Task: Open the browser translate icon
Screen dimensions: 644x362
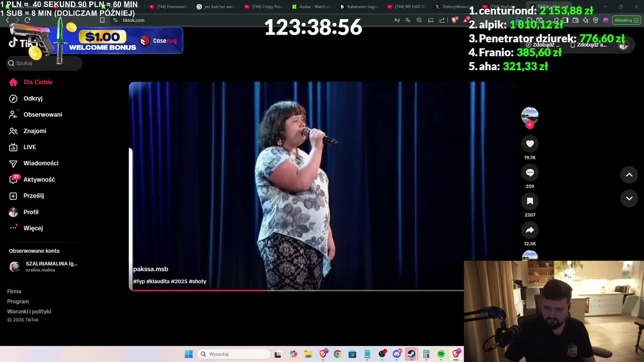Action: click(408, 20)
